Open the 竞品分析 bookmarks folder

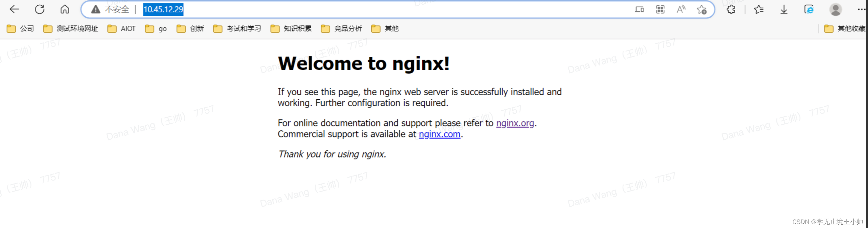click(342, 29)
